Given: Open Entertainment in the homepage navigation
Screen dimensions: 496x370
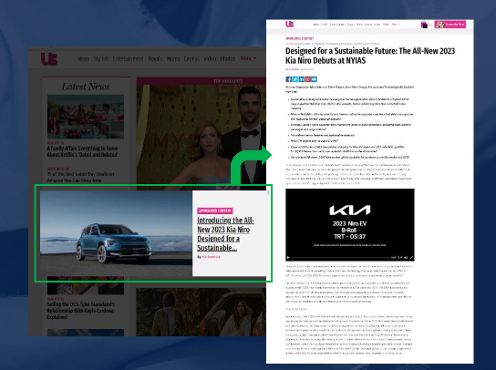Looking at the screenshot, I should click(x=128, y=59).
